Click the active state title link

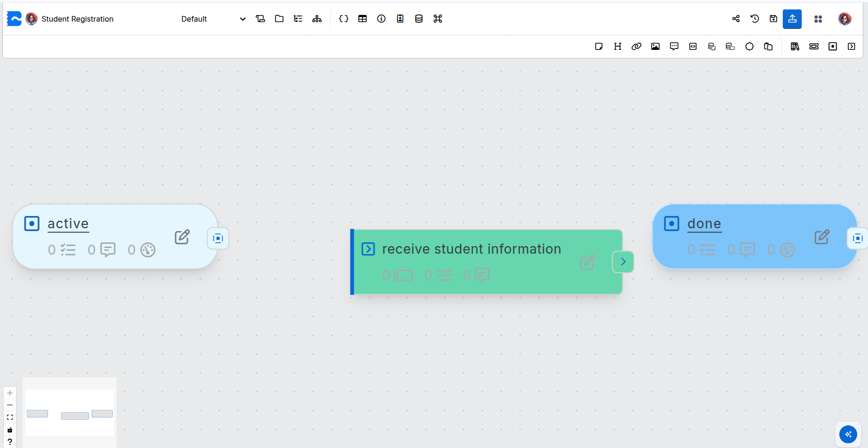(68, 224)
